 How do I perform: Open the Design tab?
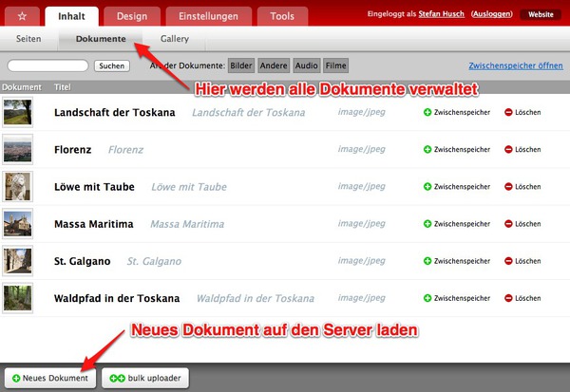[132, 16]
